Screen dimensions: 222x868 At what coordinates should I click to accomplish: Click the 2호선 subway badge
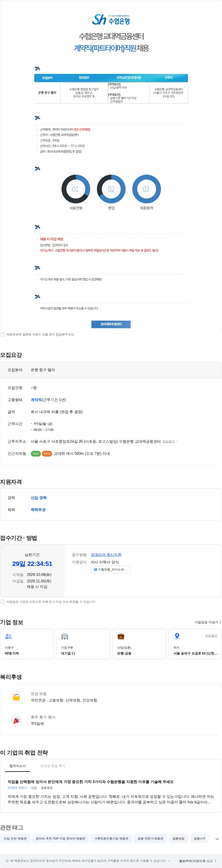36,454
